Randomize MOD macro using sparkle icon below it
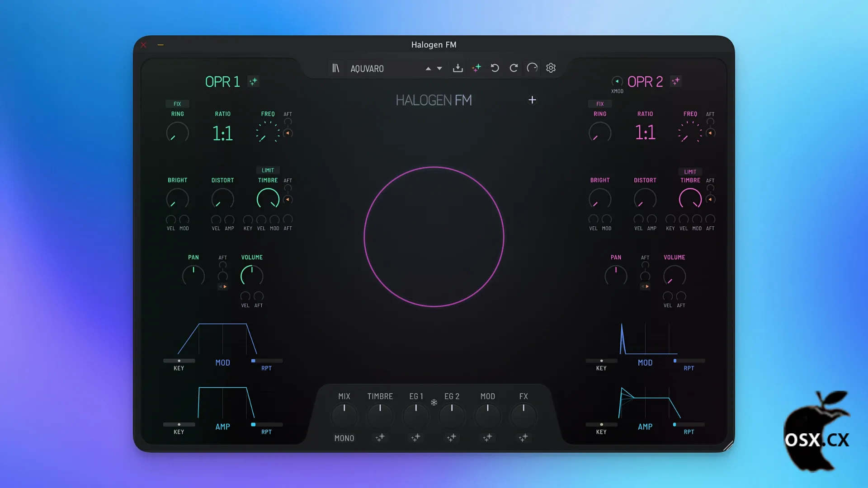The height and width of the screenshot is (488, 868). [x=487, y=437]
